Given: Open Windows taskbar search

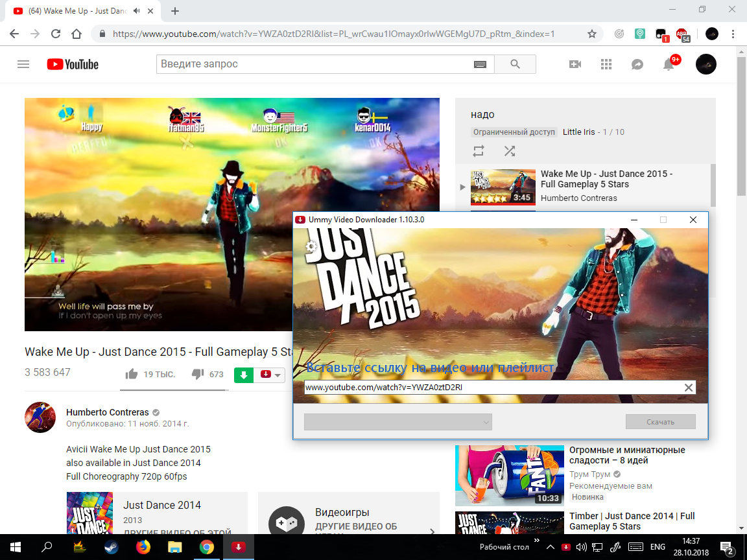Looking at the screenshot, I should (x=47, y=546).
